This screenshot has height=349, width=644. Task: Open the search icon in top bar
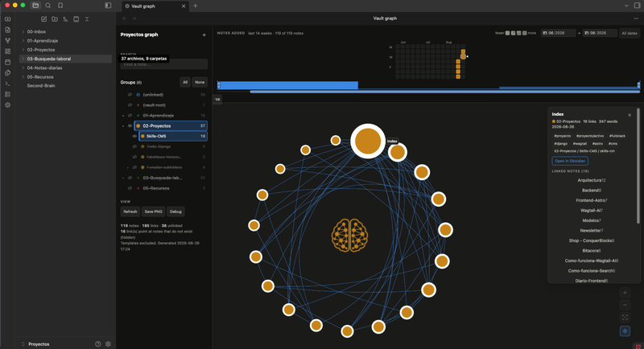point(48,6)
